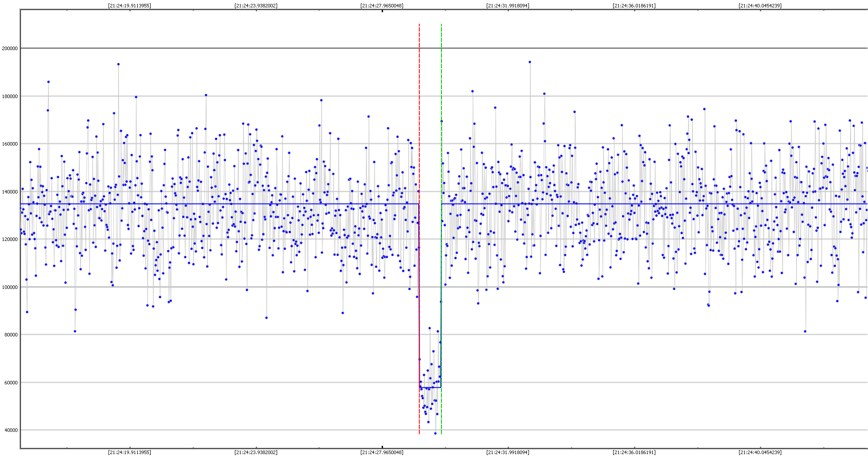The width and height of the screenshot is (868, 458).
Task: Click the 200000 y-axis label
Action: click(10, 48)
